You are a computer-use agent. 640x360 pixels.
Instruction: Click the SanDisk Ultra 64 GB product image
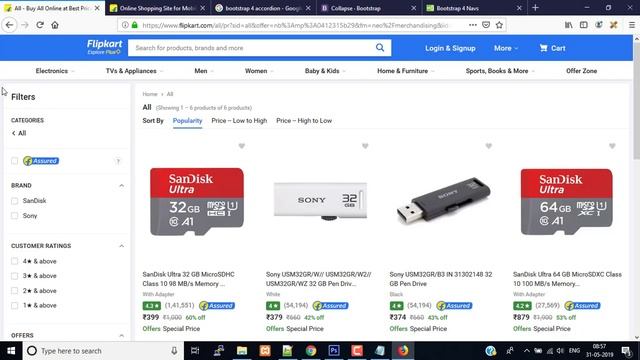click(x=567, y=202)
